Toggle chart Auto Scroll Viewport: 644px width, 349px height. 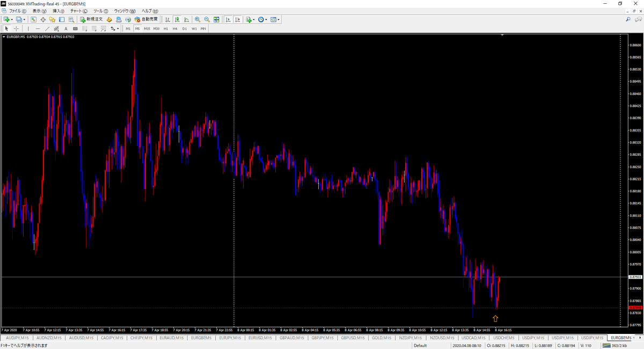pos(228,19)
